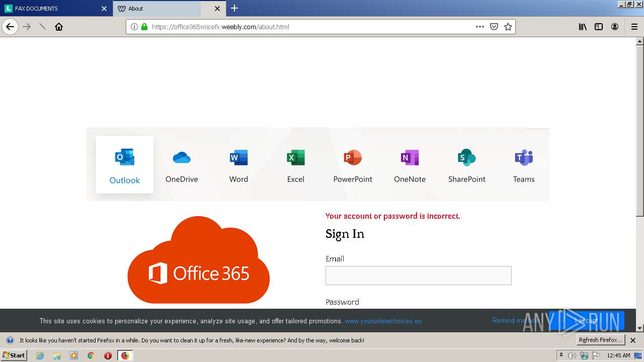This screenshot has width=644, height=362.
Task: Accept cookies with I accept button
Action: coord(587,321)
